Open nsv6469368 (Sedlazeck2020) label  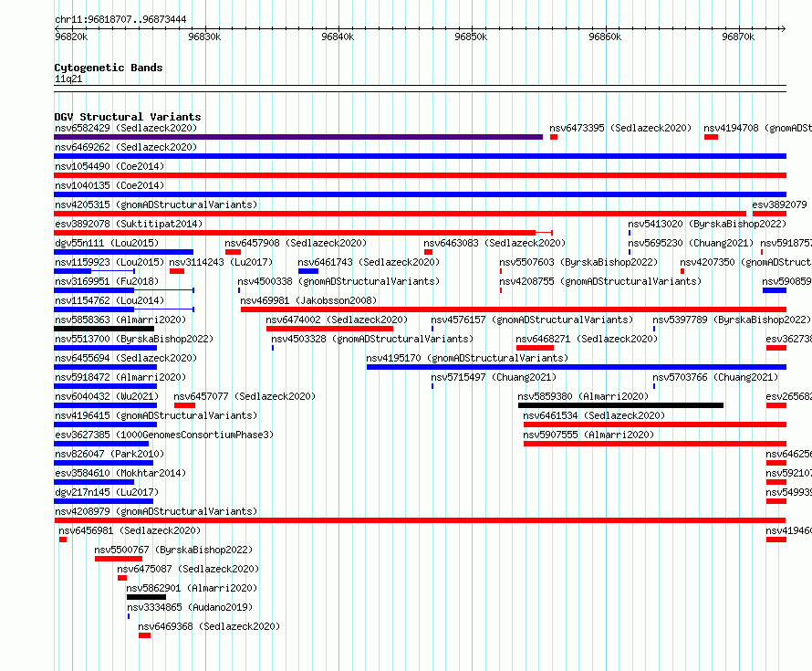[x=209, y=626]
